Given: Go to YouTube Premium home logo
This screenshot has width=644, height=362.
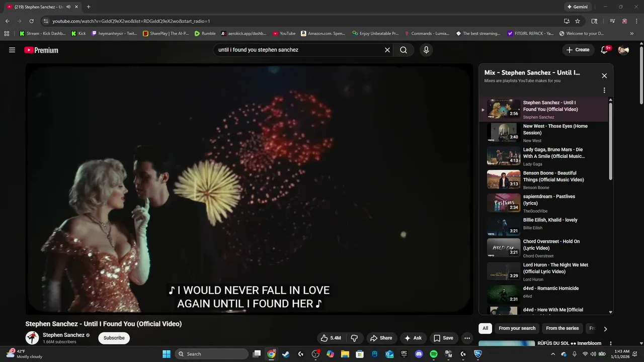Looking at the screenshot, I should click(x=41, y=50).
